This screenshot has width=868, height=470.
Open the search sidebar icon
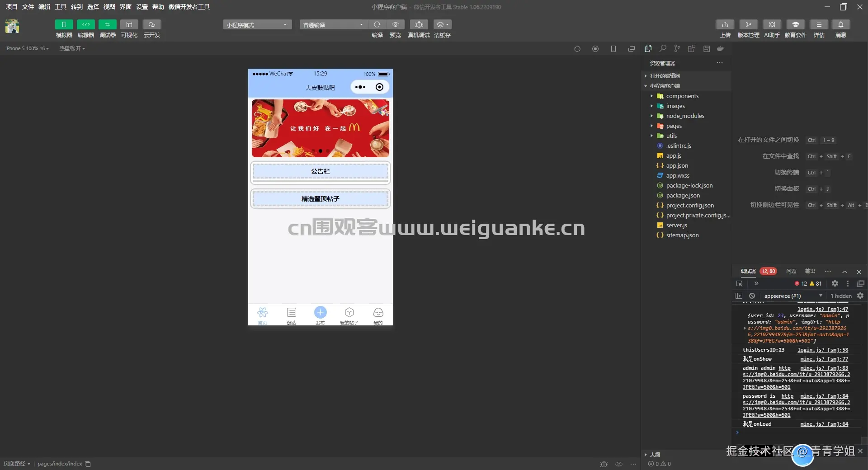(663, 48)
